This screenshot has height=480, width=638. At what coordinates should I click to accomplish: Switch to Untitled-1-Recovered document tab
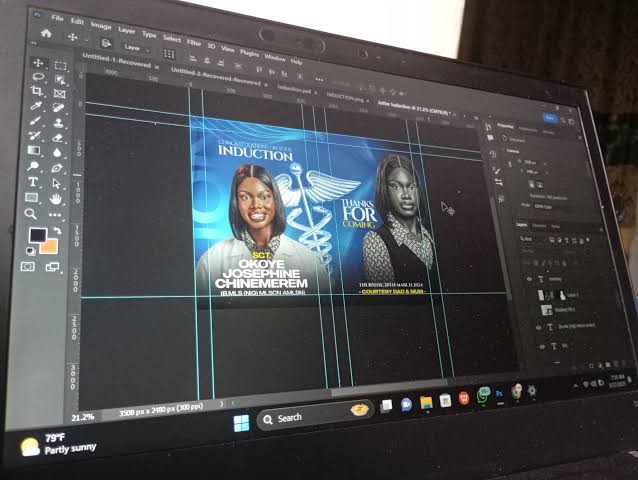coord(116,61)
